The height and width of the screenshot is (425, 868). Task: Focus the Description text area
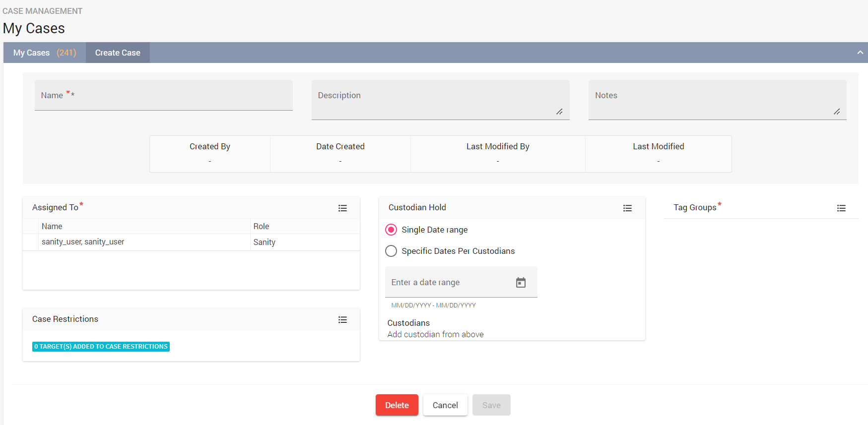pos(441,100)
